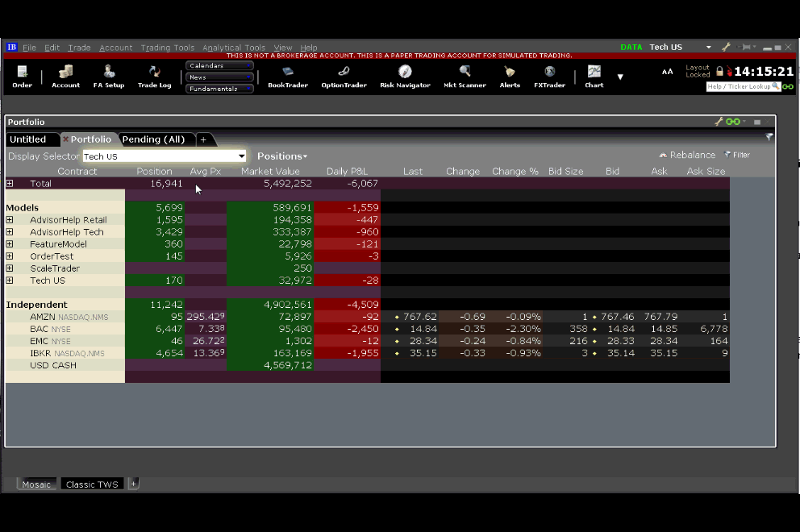Open the OptionTrader tool

(344, 75)
